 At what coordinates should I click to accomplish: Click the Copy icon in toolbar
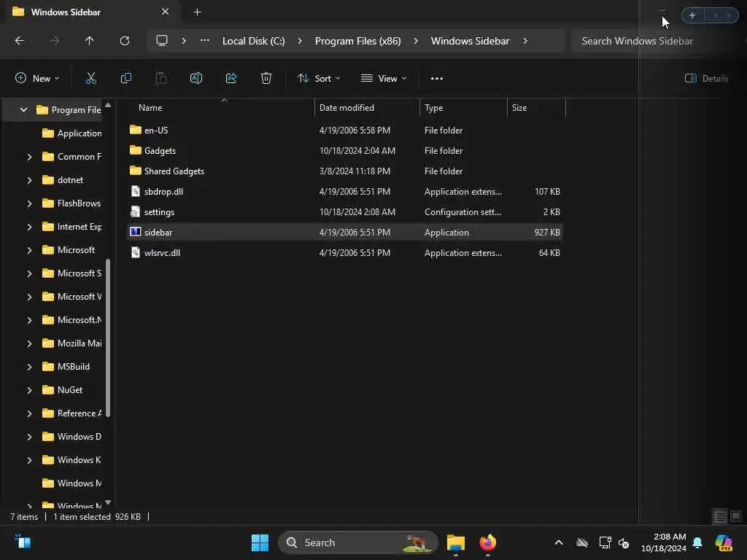click(125, 78)
